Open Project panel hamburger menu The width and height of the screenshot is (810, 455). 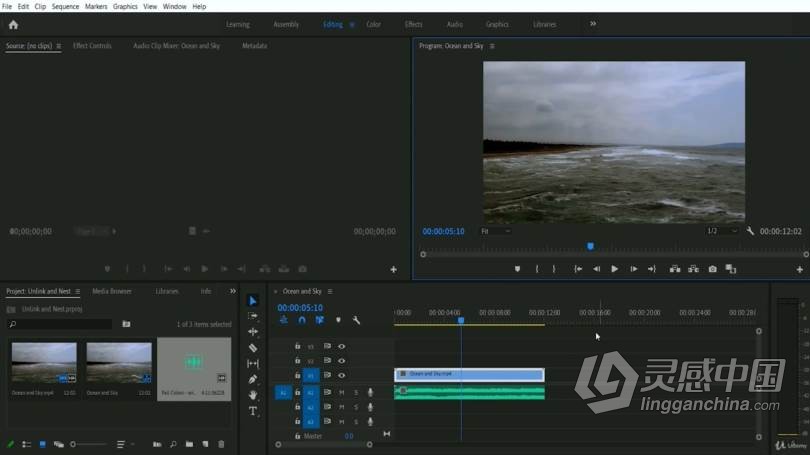coord(77,291)
